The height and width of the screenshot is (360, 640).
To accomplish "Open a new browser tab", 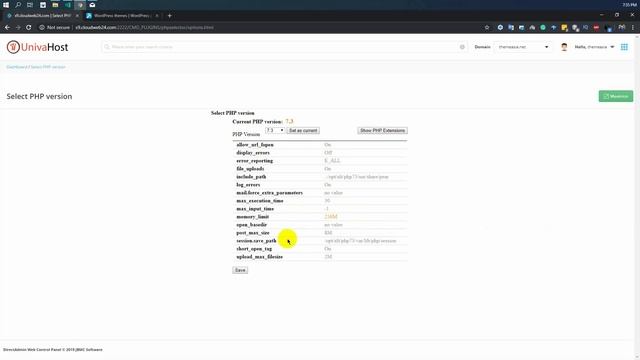I will 169,16.
